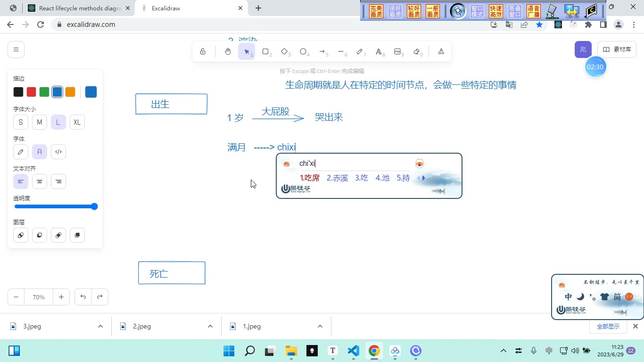This screenshot has width=644, height=362.
Task: Set font size to L
Action: coord(58,122)
